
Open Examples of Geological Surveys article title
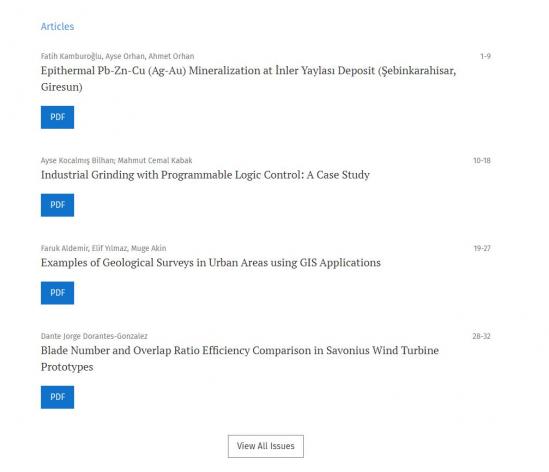(x=211, y=263)
